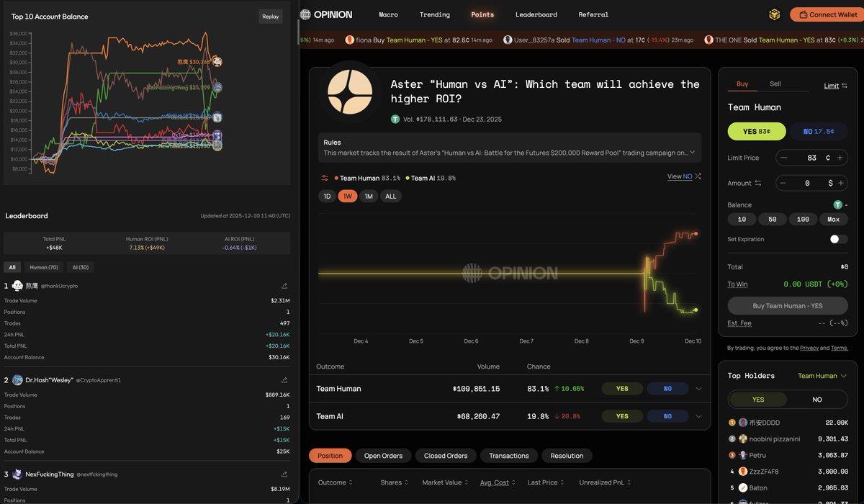Image resolution: width=864 pixels, height=504 pixels.
Task: Open the Transactions tab
Action: [x=509, y=456]
